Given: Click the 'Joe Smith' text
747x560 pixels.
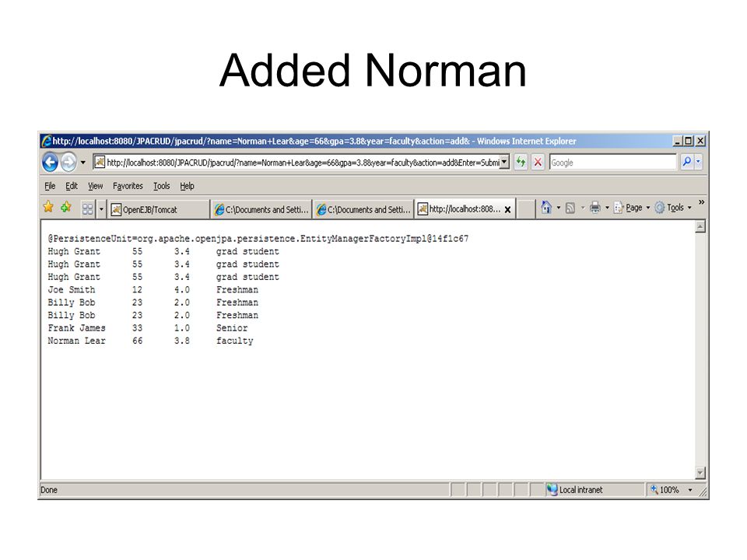Looking at the screenshot, I should [72, 289].
